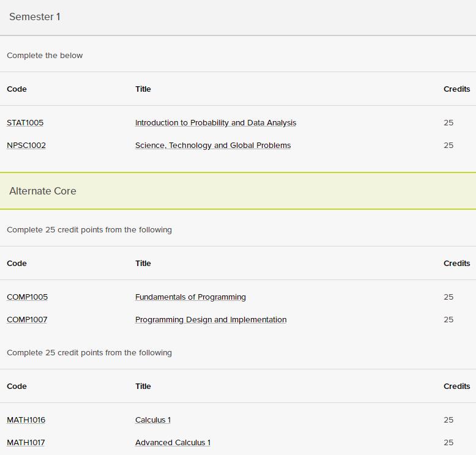Viewport: 476px width, 455px height.
Task: Open the Advanced Calculus 1 link
Action: click(x=173, y=443)
